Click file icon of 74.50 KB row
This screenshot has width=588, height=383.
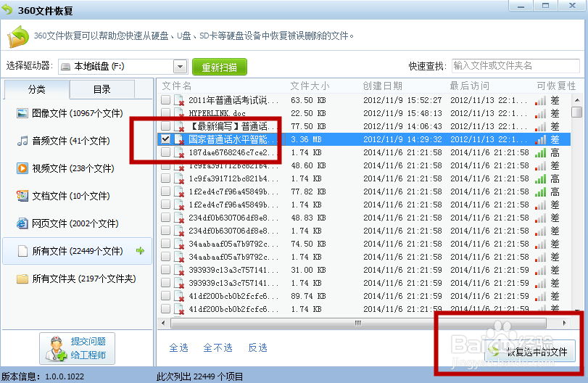coord(180,244)
